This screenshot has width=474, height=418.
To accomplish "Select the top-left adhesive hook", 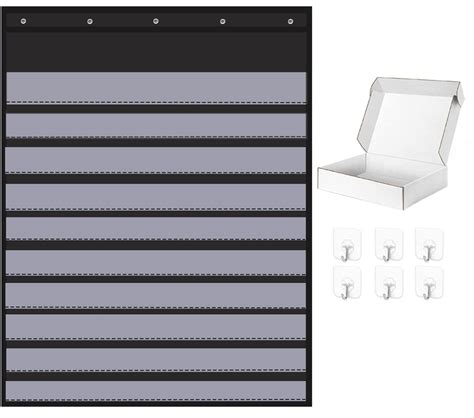I will pos(347,244).
